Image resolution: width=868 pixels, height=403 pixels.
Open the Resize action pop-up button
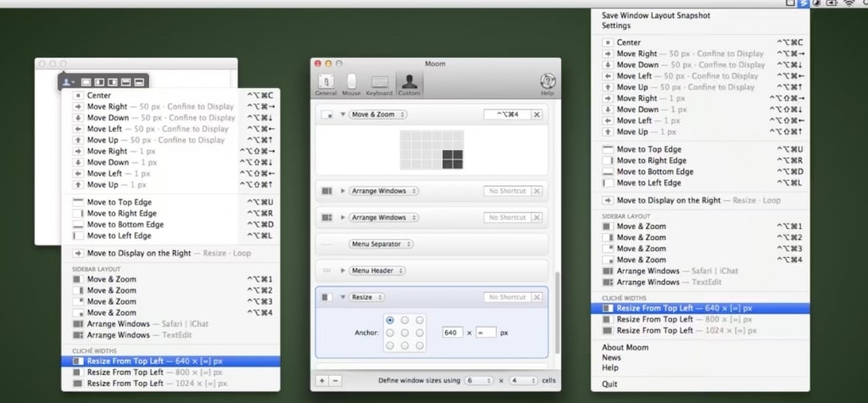pos(366,297)
